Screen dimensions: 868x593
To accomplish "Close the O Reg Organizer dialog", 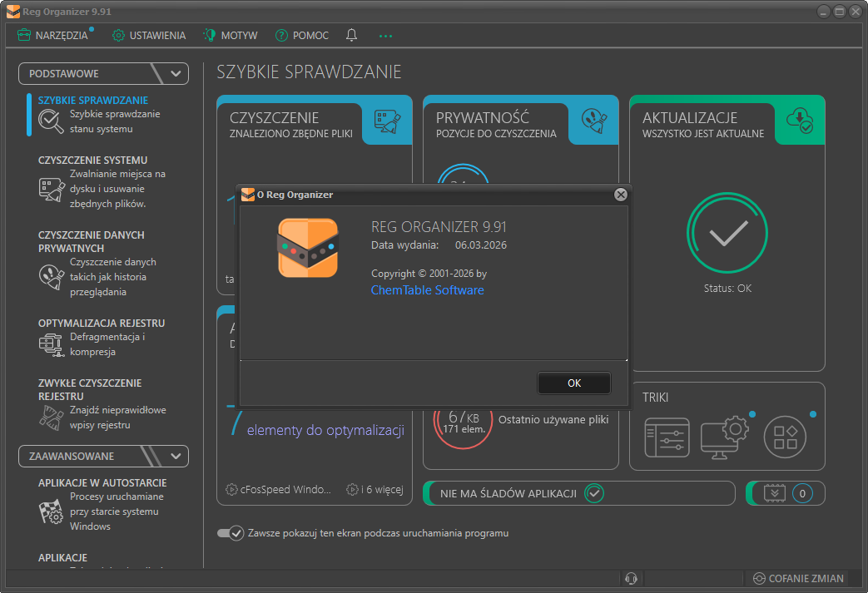I will click(621, 195).
